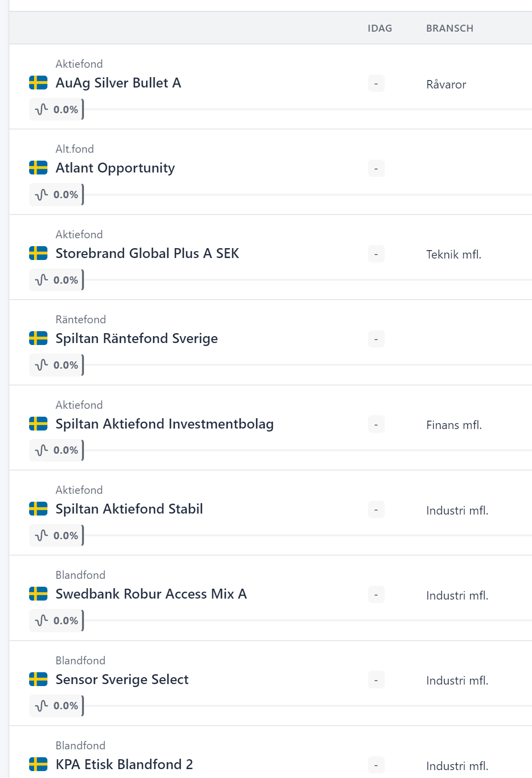Sort by the IDAG column header
This screenshot has height=778, width=532.
click(379, 28)
